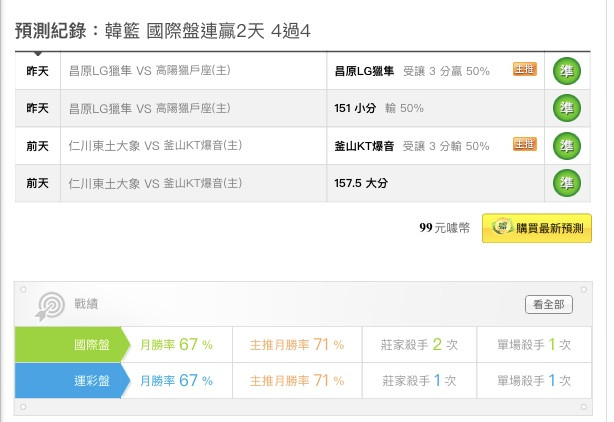Open first 昌原LG獵隼 VS 高陽獵戶座 matchup
The width and height of the screenshot is (614, 422).
150,71
